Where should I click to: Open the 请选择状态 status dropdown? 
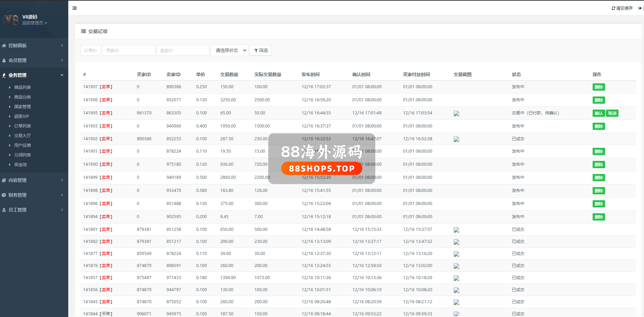pos(229,50)
